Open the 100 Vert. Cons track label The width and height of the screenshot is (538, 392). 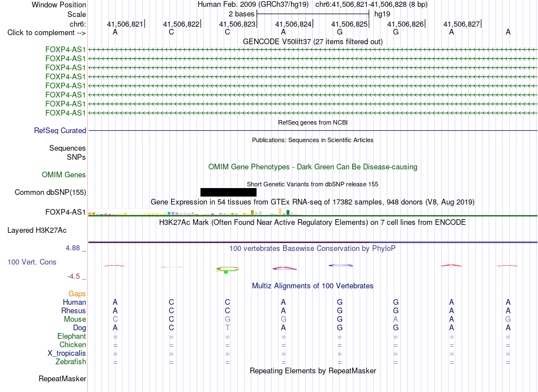(x=32, y=262)
